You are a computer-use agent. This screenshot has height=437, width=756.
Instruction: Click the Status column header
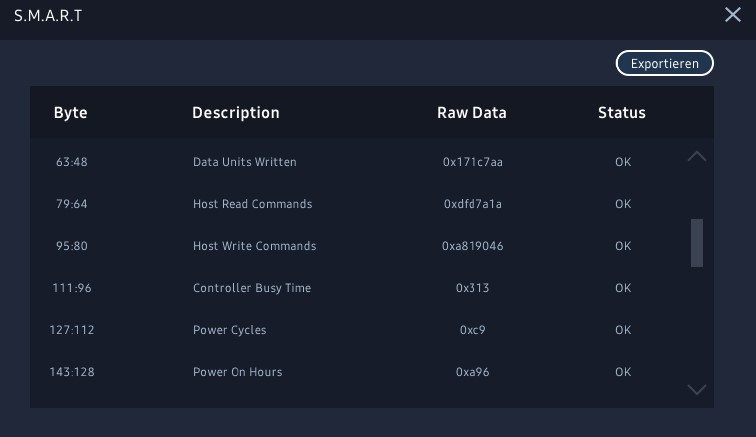[x=621, y=112]
